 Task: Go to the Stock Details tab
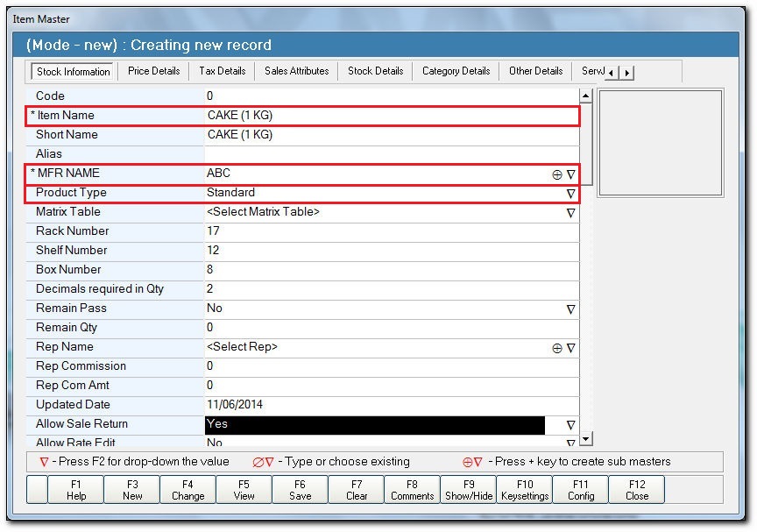(x=376, y=71)
